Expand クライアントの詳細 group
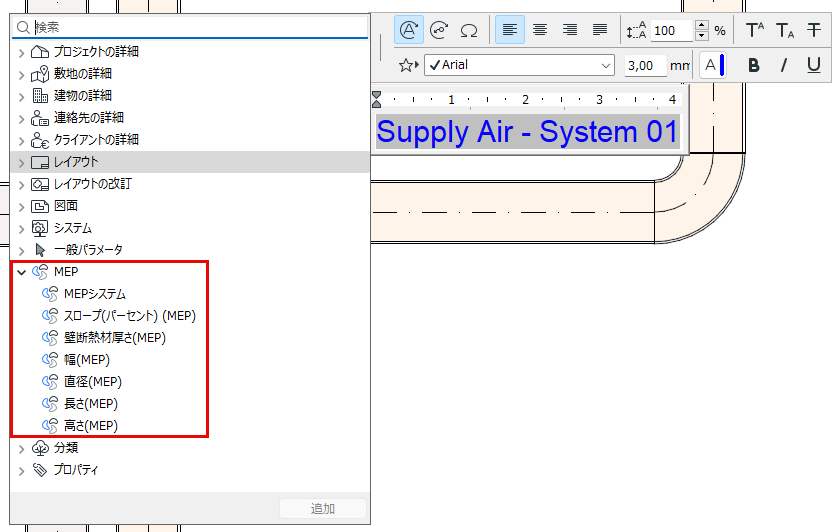835x532 pixels. pos(21,141)
